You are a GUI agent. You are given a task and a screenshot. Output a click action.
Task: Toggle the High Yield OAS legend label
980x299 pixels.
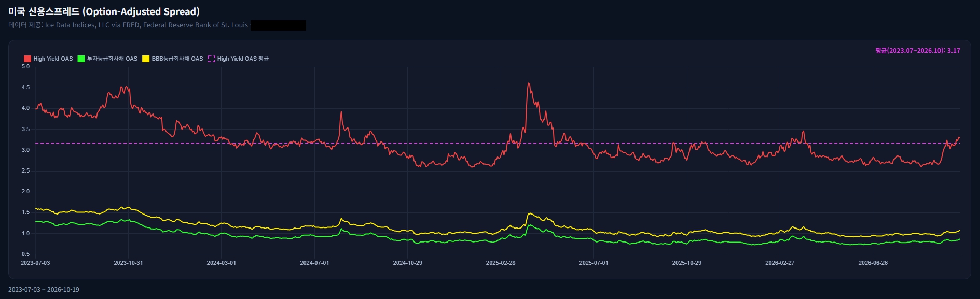pyautogui.click(x=53, y=59)
